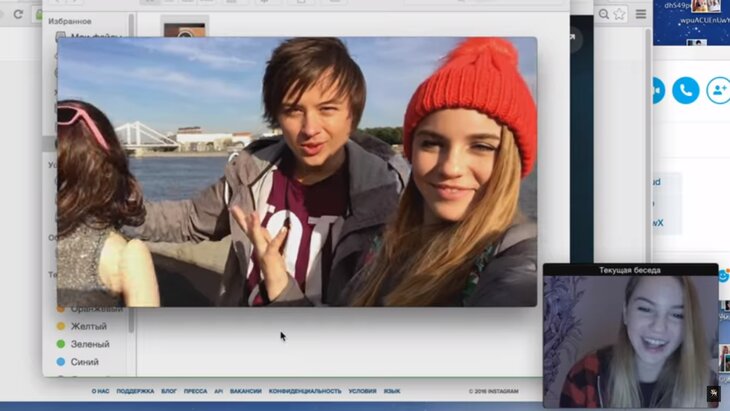Click the zoom magnifier in address bar
Image resolution: width=730 pixels, height=411 pixels.
tap(603, 14)
